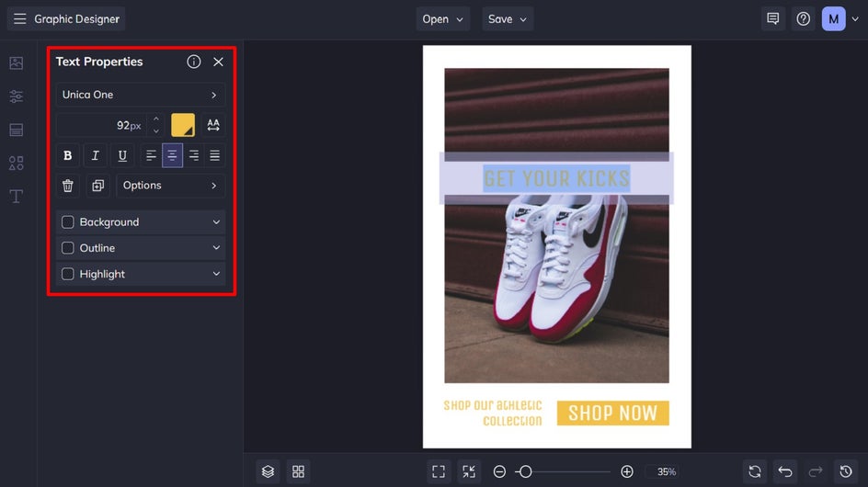The image size is (868, 487).
Task: Open the Templates sidebar tab
Action: click(x=16, y=130)
